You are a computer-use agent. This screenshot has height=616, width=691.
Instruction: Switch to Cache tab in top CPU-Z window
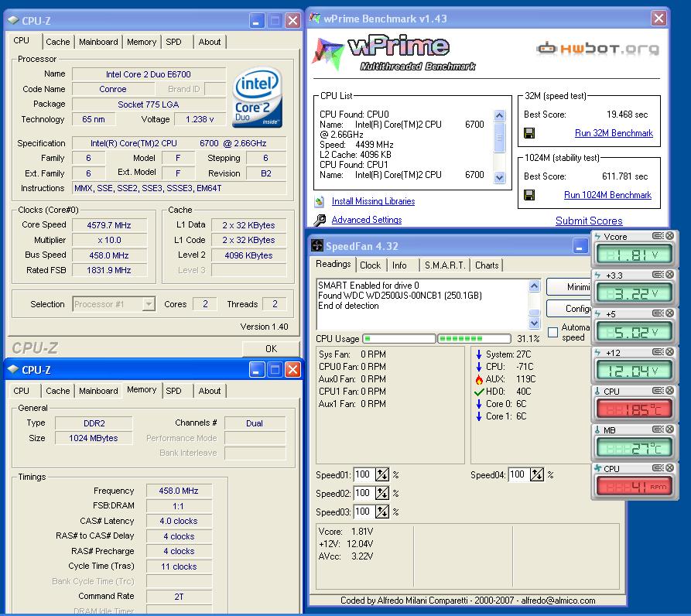58,42
